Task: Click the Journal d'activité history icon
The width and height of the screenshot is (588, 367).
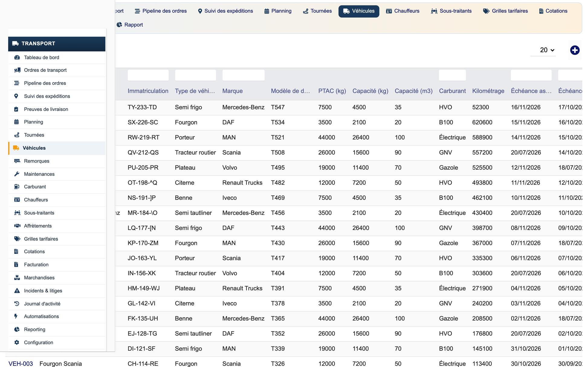Action: tap(17, 304)
